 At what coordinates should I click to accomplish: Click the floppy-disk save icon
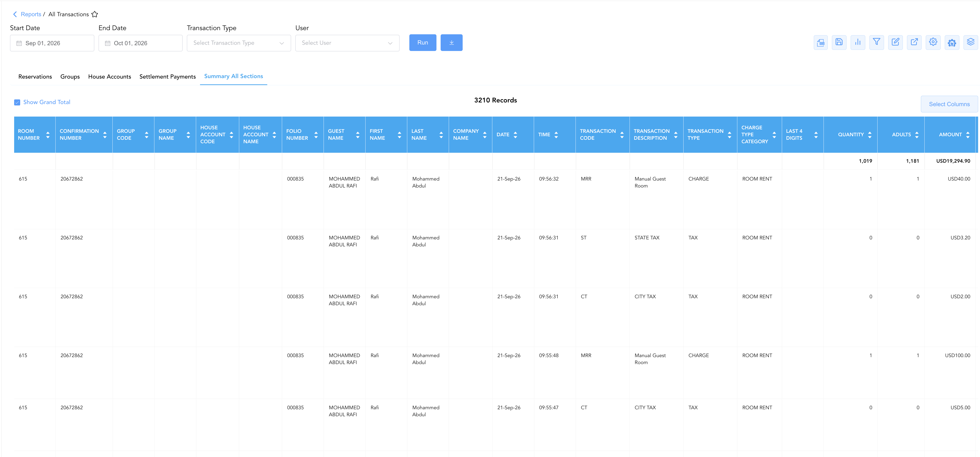pyautogui.click(x=839, y=42)
